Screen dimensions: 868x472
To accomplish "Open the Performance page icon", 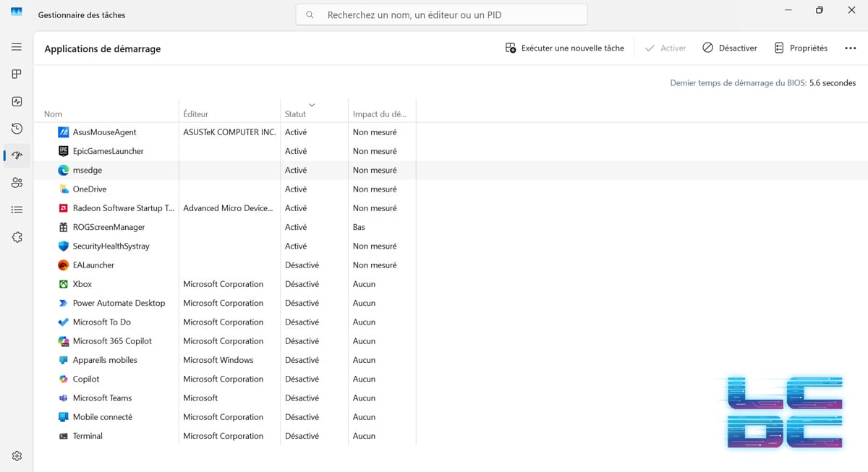I will pos(17,102).
